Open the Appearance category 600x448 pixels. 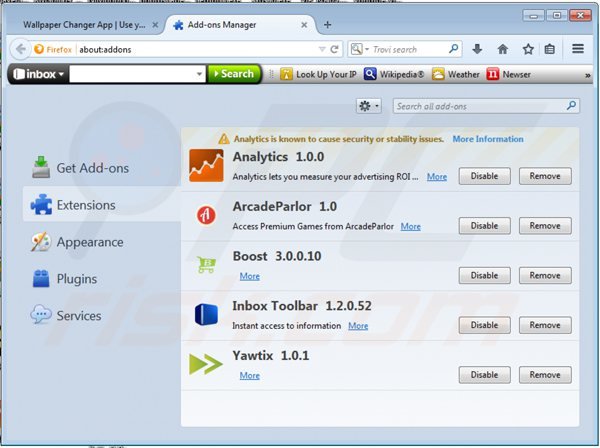coord(77,242)
